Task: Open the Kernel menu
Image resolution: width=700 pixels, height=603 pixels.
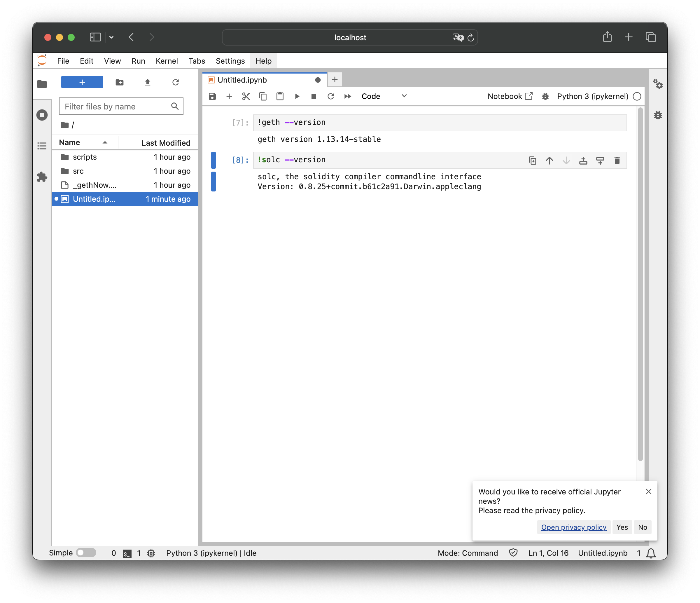Action: pyautogui.click(x=167, y=61)
